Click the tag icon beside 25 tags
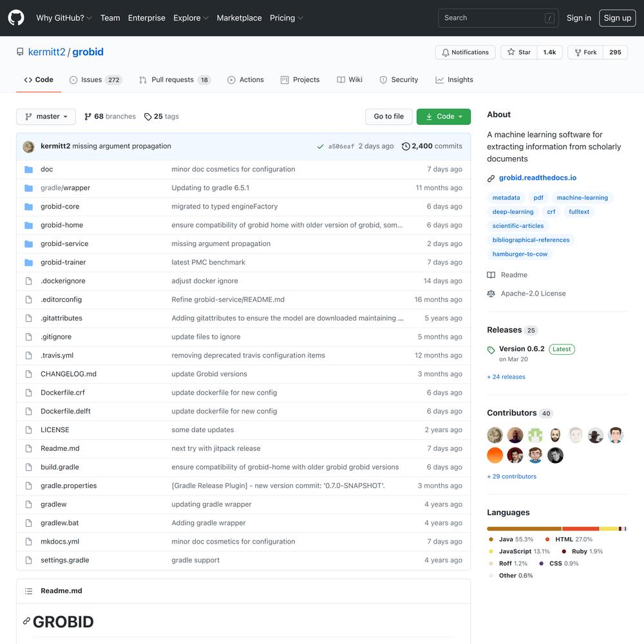The width and height of the screenshot is (644, 644). coord(148,117)
